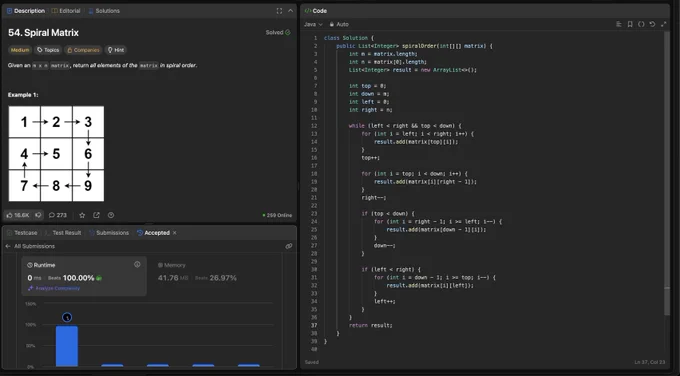Image resolution: width=680 pixels, height=376 pixels.
Task: Close the Accepted tab
Action: coord(175,233)
